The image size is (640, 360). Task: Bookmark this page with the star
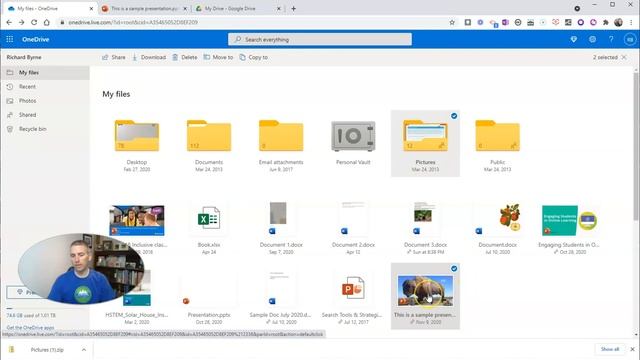click(452, 22)
